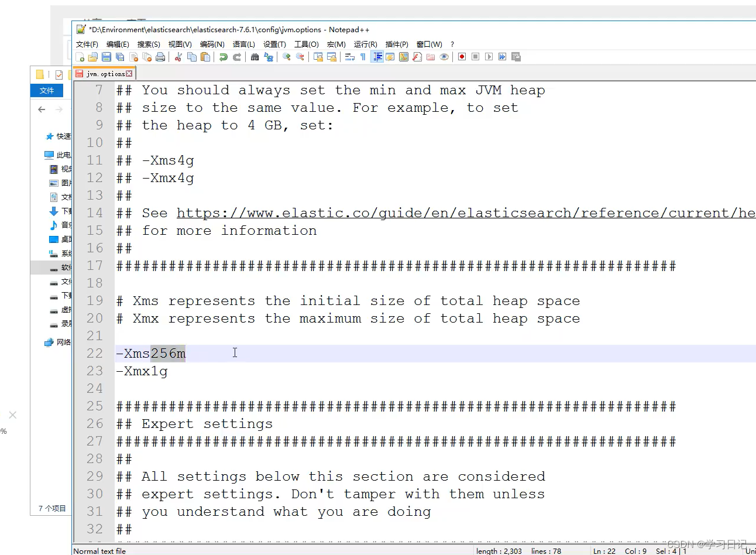Open the 视图(V) menu
This screenshot has height=555, width=756.
pos(180,44)
